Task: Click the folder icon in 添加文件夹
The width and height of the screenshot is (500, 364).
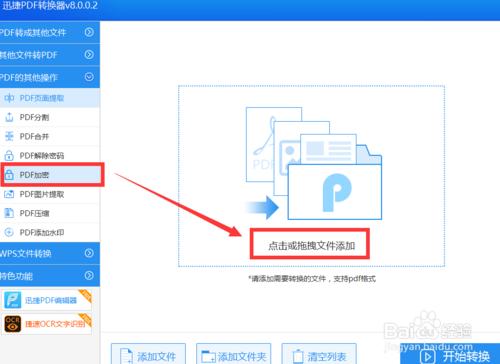Action: point(209,356)
